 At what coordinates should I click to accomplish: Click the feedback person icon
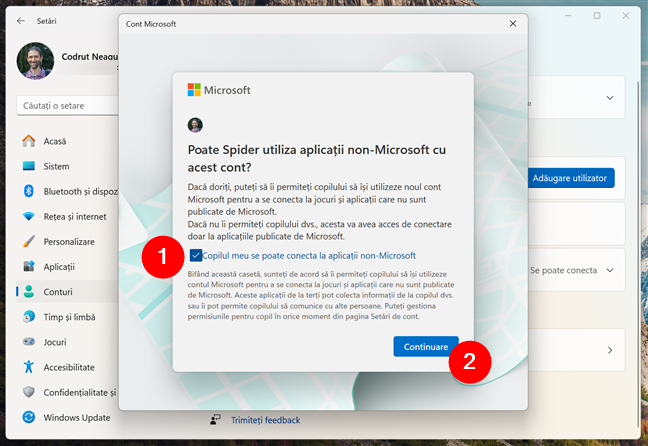(x=215, y=420)
